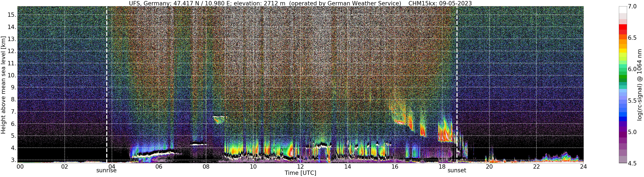
Task: Click height tick label '7.'
Action: coord(14,111)
